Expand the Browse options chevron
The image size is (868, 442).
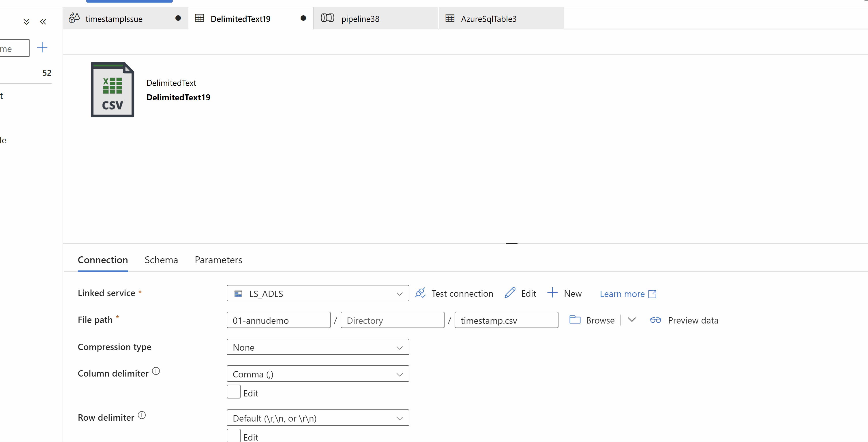pos(632,319)
